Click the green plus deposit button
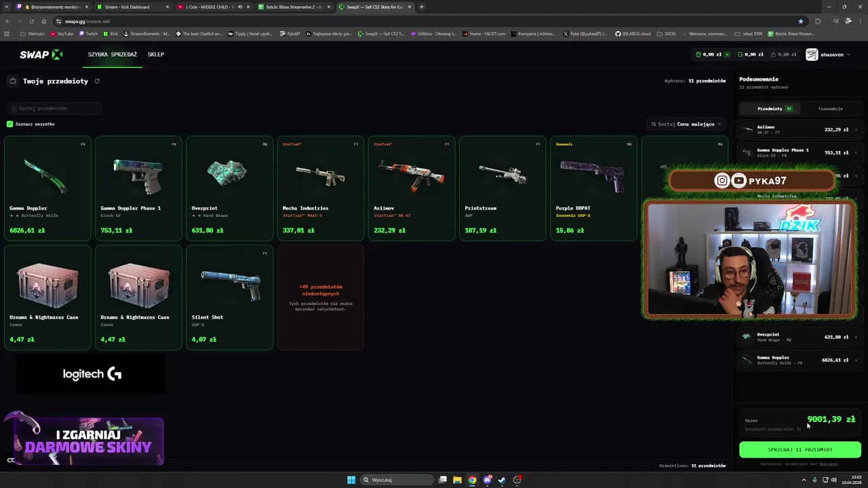 (x=727, y=54)
